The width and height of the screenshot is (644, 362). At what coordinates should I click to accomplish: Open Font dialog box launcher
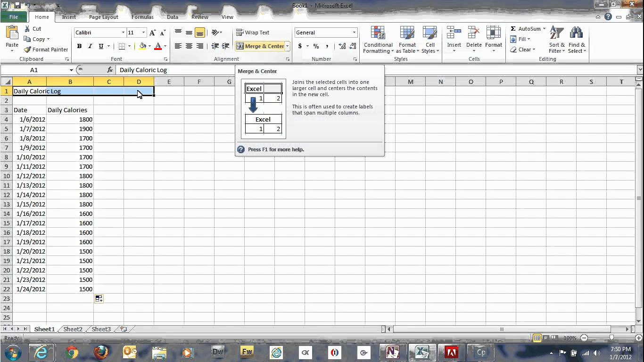click(x=165, y=59)
